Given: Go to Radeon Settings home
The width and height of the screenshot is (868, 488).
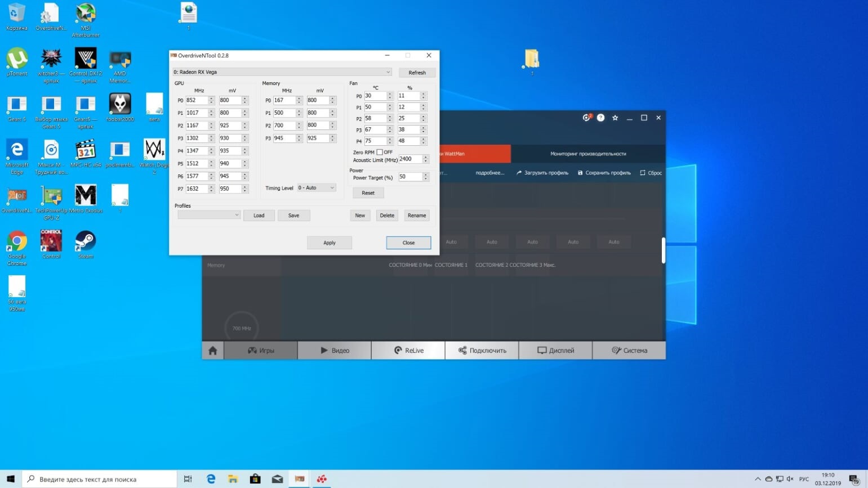Looking at the screenshot, I should [x=213, y=350].
